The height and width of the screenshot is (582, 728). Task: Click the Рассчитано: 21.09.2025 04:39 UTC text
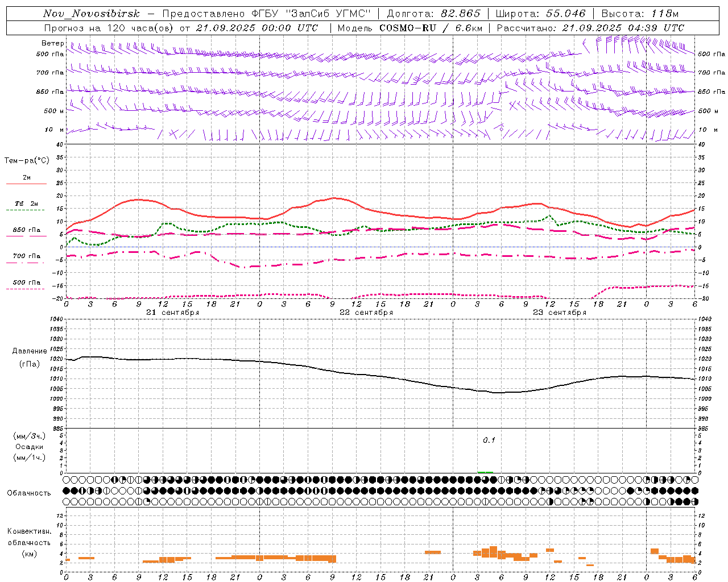590,28
